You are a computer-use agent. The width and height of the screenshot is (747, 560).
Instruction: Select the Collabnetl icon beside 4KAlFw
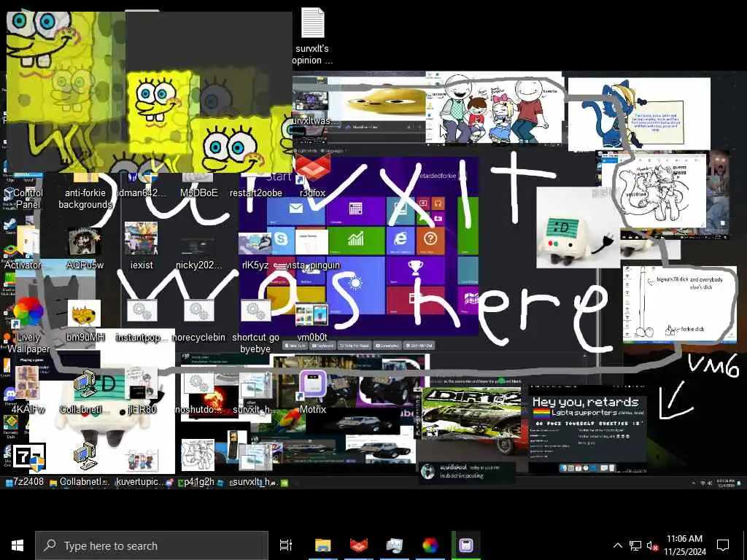[85, 393]
